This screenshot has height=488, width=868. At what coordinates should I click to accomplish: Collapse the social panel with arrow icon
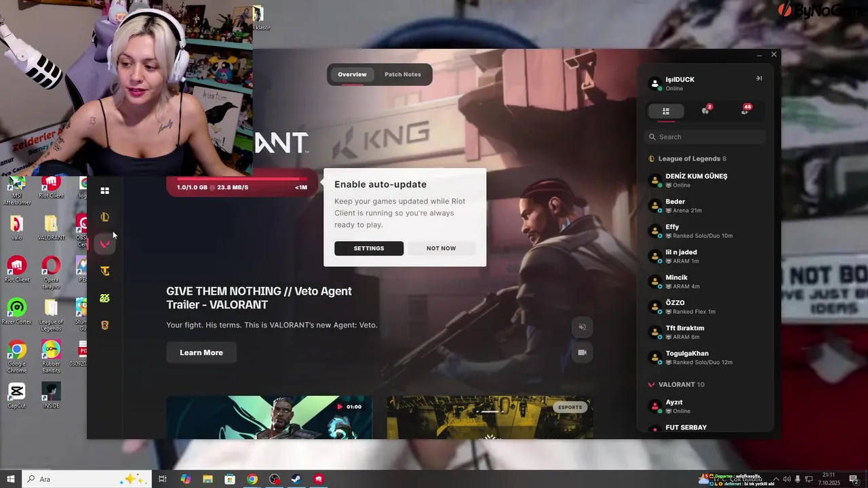[759, 78]
